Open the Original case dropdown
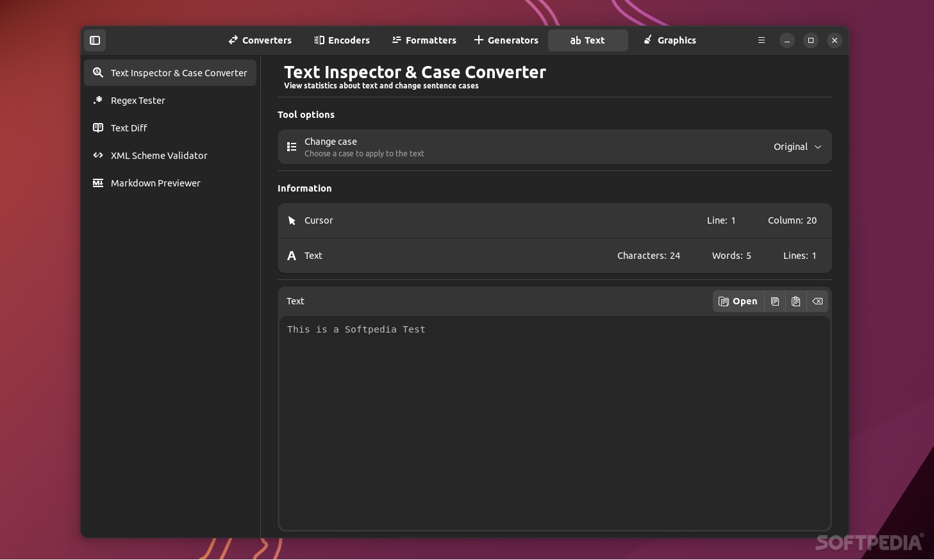The height and width of the screenshot is (560, 934). pos(797,147)
